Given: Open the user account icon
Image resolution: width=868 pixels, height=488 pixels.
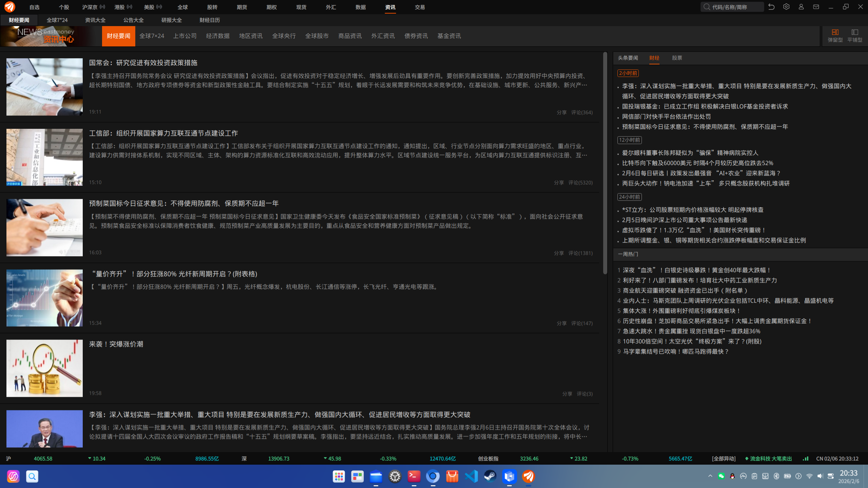Looking at the screenshot, I should (x=801, y=7).
